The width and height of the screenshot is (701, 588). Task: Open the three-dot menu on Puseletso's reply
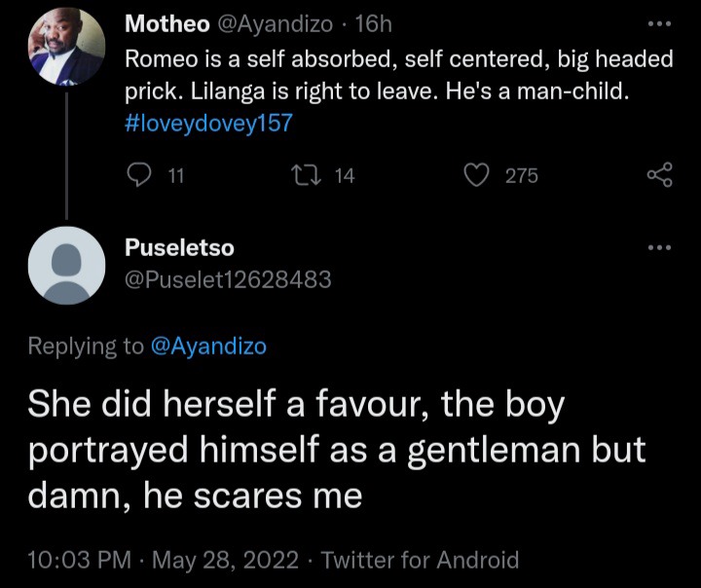click(660, 247)
